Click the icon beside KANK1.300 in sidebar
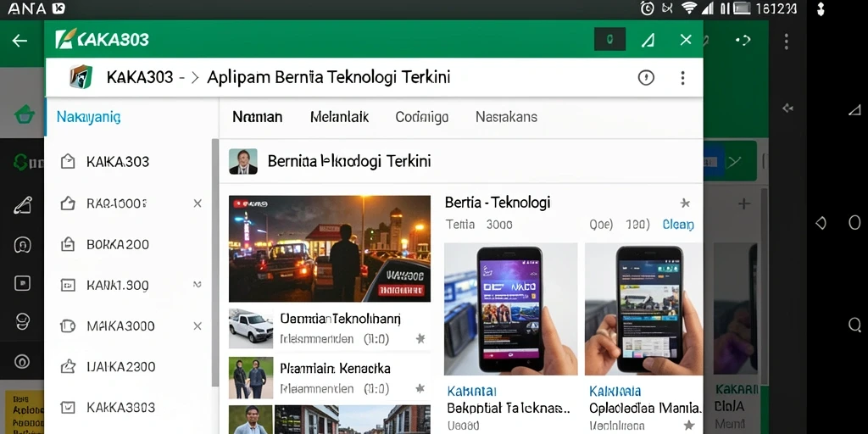868x434 pixels. tap(68, 285)
